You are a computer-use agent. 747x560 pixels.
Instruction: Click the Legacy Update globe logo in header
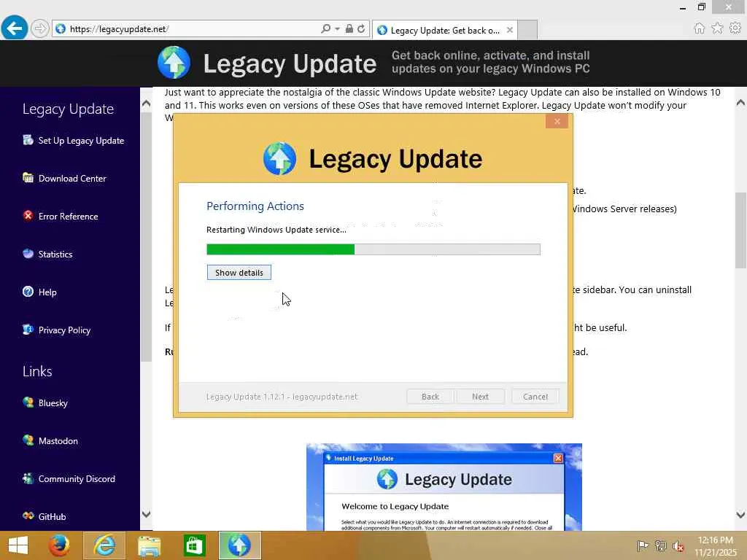pos(174,63)
